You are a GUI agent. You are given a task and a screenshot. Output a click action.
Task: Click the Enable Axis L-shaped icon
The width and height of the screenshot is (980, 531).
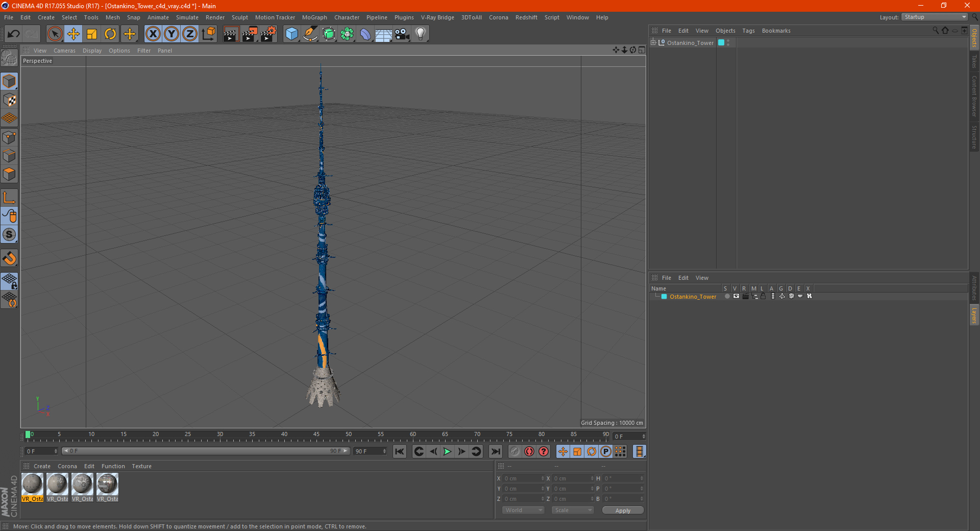pos(10,198)
